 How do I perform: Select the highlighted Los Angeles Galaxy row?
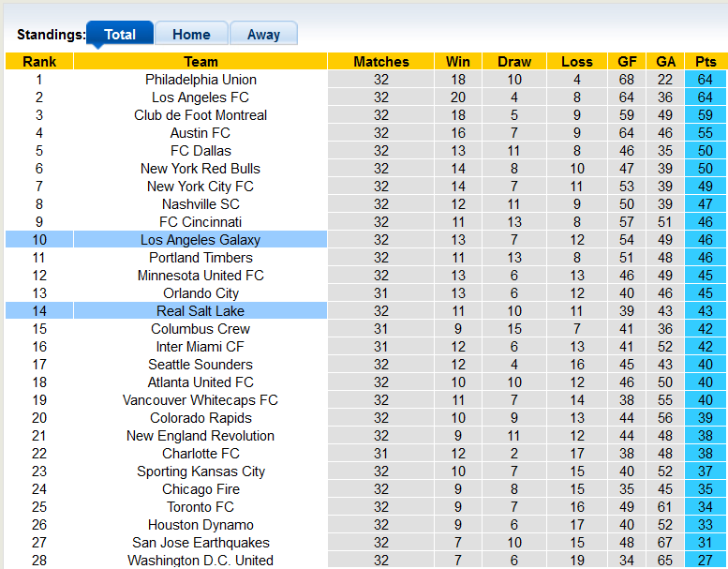(201, 240)
